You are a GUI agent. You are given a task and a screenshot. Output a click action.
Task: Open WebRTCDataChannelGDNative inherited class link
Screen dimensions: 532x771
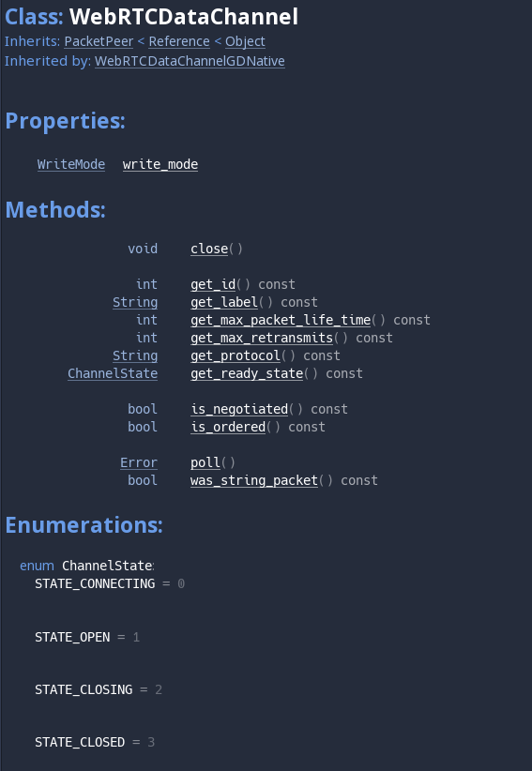(x=190, y=62)
